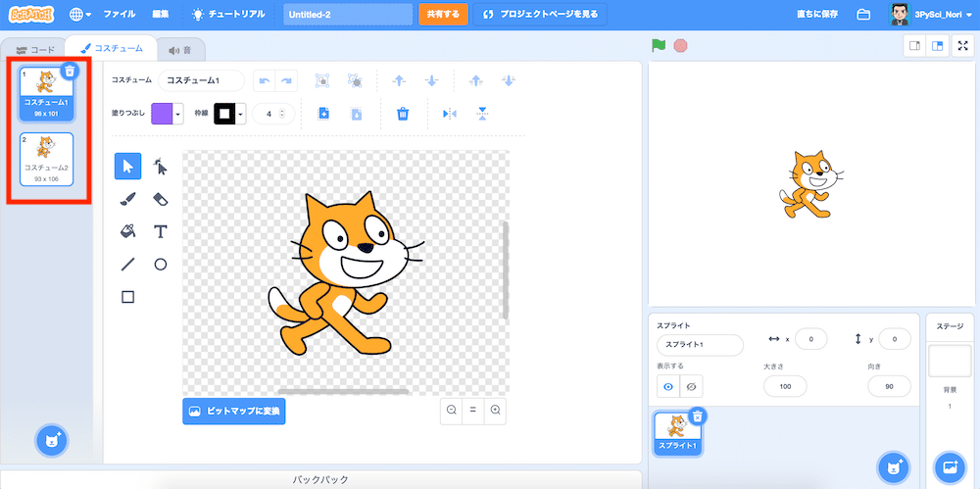The width and height of the screenshot is (980, 489).
Task: Switch to small stage layout
Action: [x=915, y=46]
